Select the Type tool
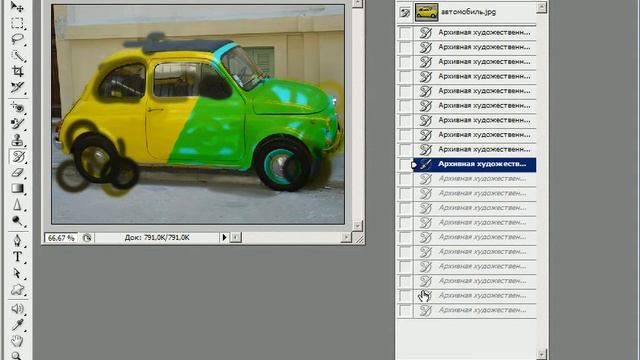Screen dimensions: 640x360 [x=17, y=257]
